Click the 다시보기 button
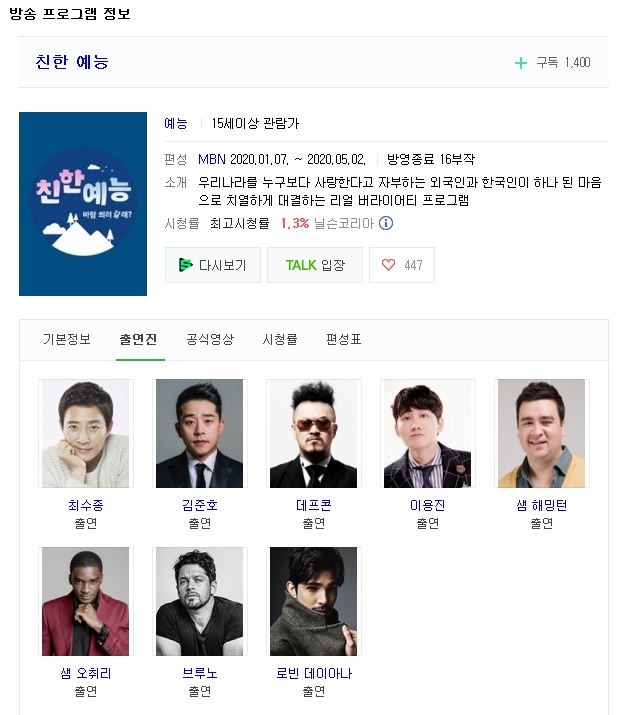Image resolution: width=630 pixels, height=715 pixels. 213,265
